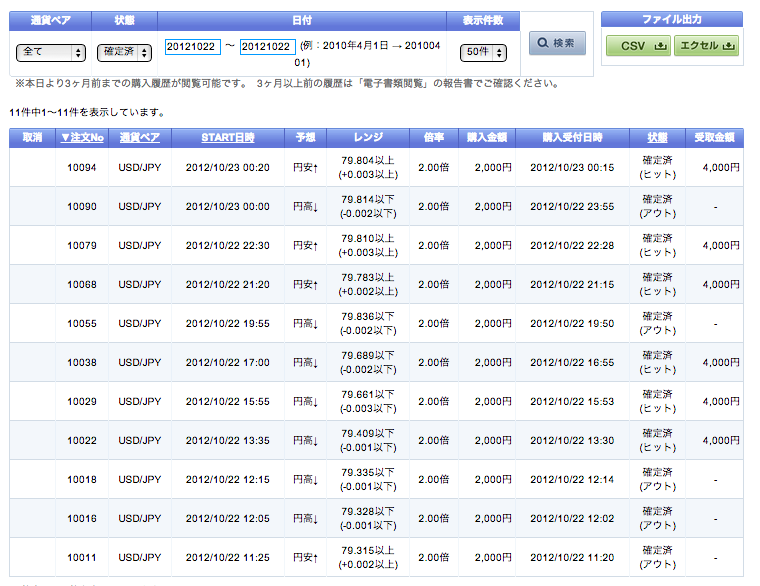Click the 受取金額 column header
Image resolution: width=760 pixels, height=586 pixels.
coord(714,138)
